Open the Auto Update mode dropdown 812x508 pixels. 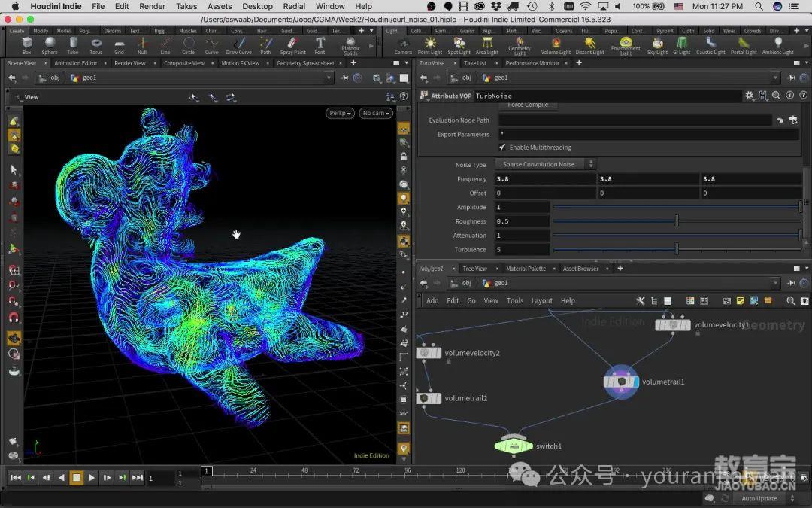click(x=764, y=498)
